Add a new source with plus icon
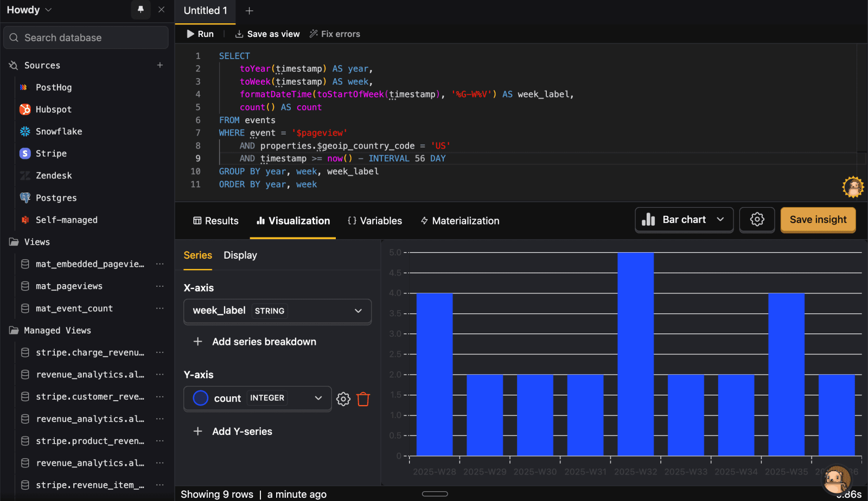This screenshot has width=868, height=501. point(160,65)
